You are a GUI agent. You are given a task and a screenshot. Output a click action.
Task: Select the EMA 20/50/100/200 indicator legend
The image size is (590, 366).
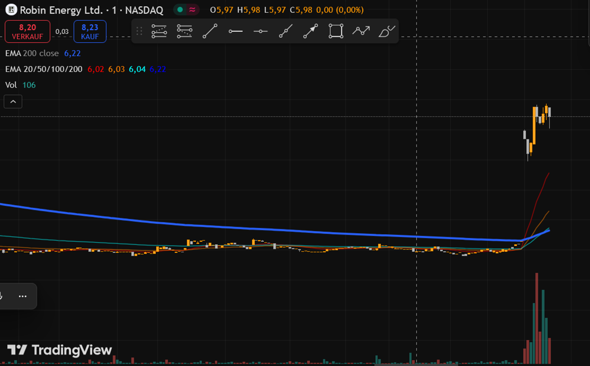point(44,69)
